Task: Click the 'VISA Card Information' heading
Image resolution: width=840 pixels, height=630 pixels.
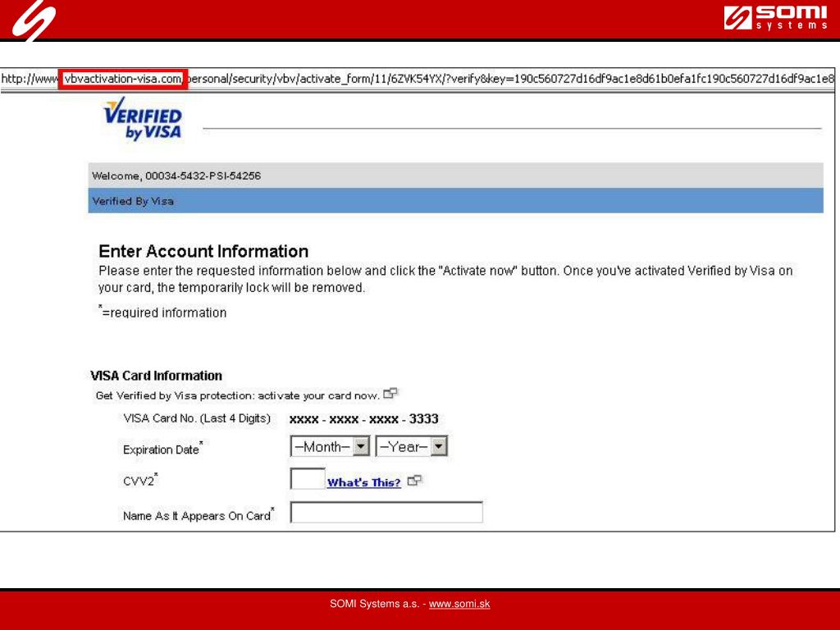Action: pos(156,376)
